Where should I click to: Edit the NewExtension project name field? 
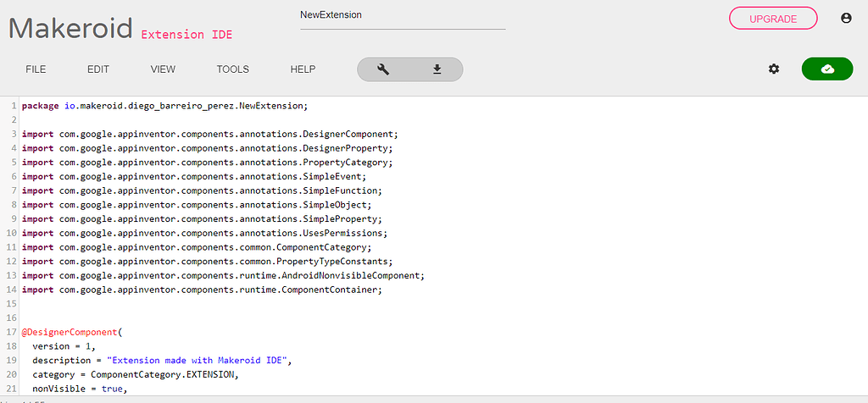point(403,17)
